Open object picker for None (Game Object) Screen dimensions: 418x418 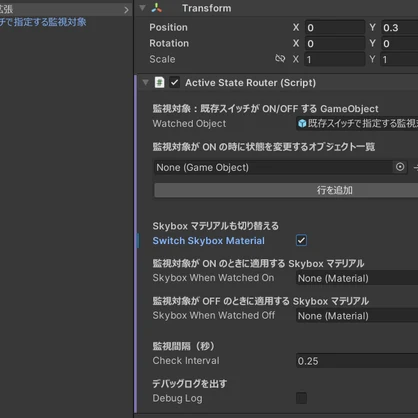400,167
